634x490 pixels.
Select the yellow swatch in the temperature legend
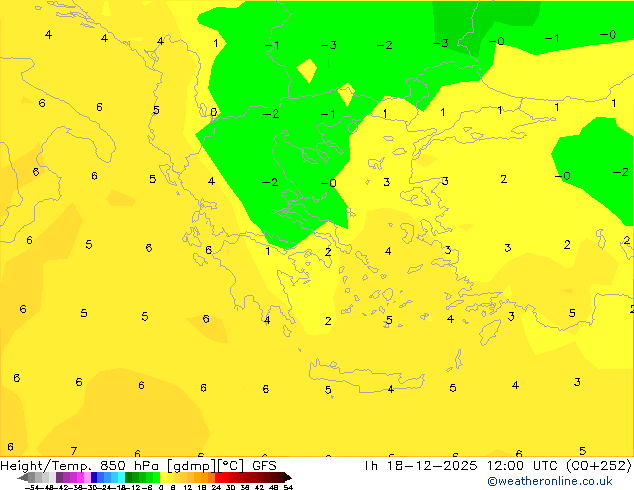coord(164,477)
